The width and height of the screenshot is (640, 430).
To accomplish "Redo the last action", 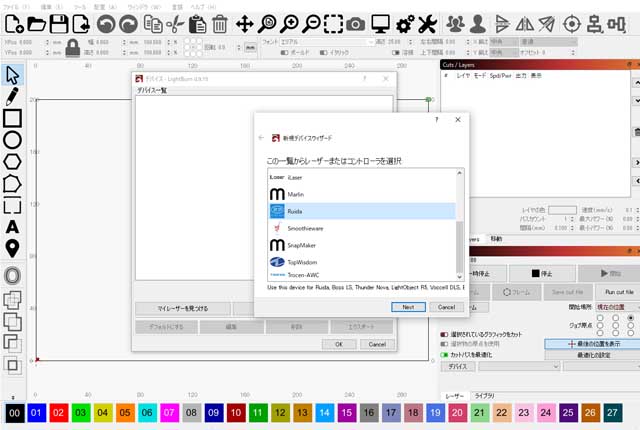I will 128,24.
